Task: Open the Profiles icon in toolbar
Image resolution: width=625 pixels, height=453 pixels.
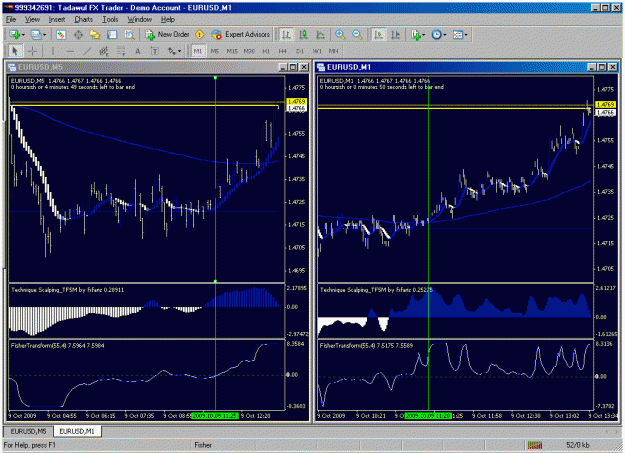Action: (36, 35)
